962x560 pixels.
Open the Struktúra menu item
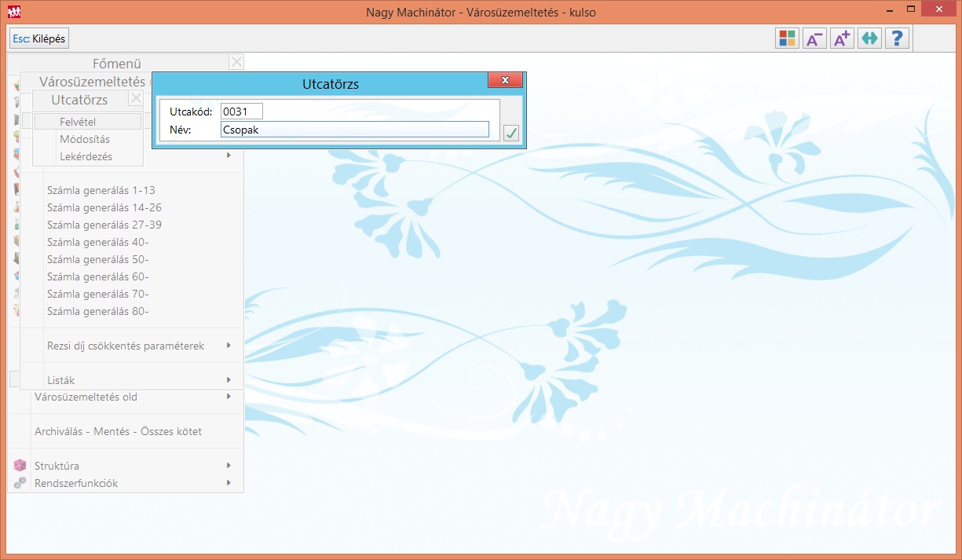pyautogui.click(x=57, y=466)
